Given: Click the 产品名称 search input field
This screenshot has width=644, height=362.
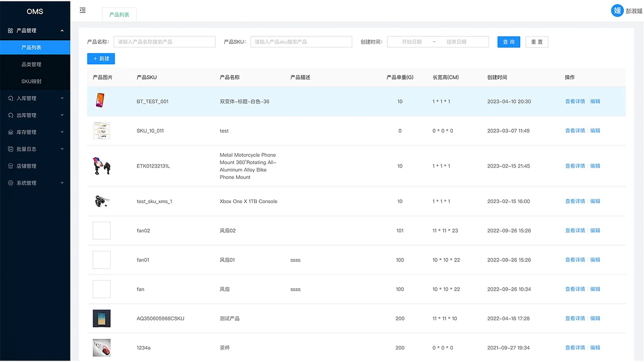Looking at the screenshot, I should click(x=165, y=42).
